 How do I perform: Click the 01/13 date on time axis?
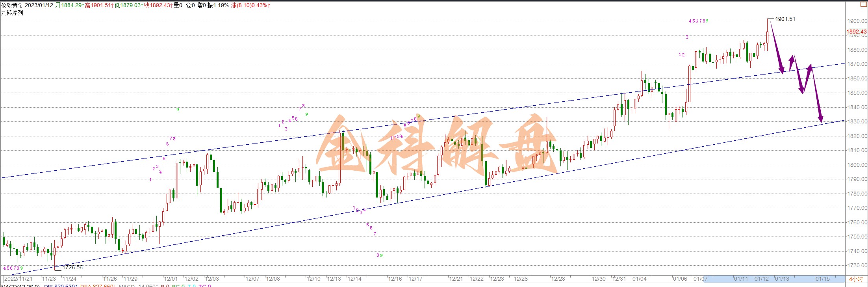click(782, 279)
